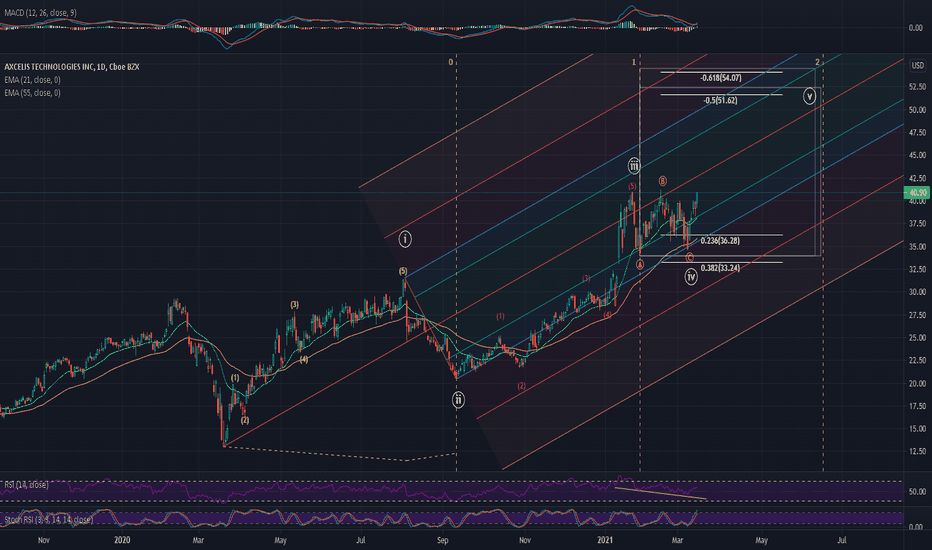Click the 52.50 price axis label
This screenshot has width=932, height=550.
coord(917,87)
